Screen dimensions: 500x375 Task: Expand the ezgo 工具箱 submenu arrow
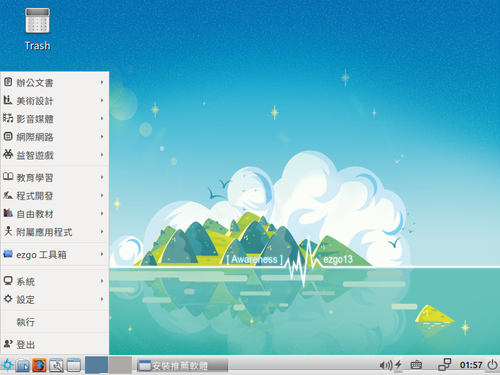pyautogui.click(x=102, y=254)
